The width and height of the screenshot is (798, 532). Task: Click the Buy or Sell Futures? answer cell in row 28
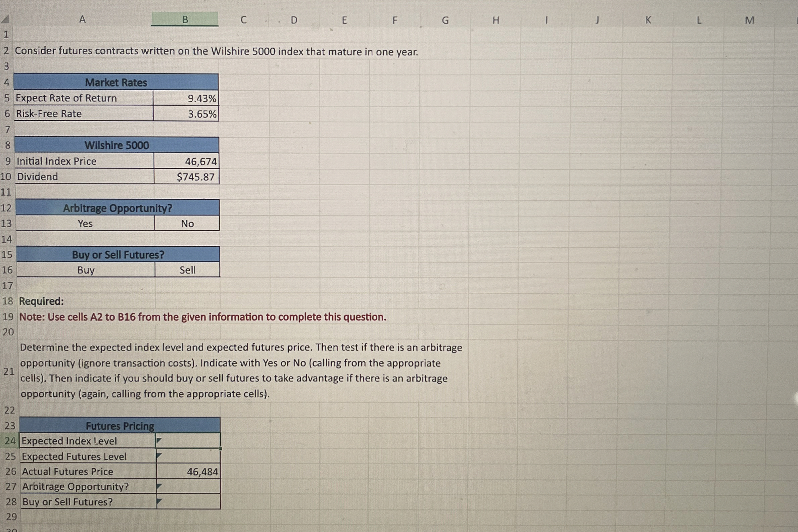click(x=189, y=501)
